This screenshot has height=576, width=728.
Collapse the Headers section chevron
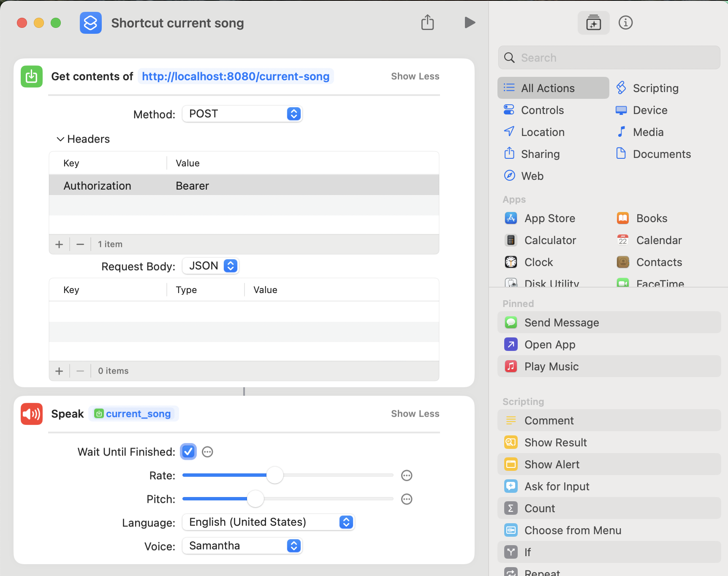pos(60,139)
